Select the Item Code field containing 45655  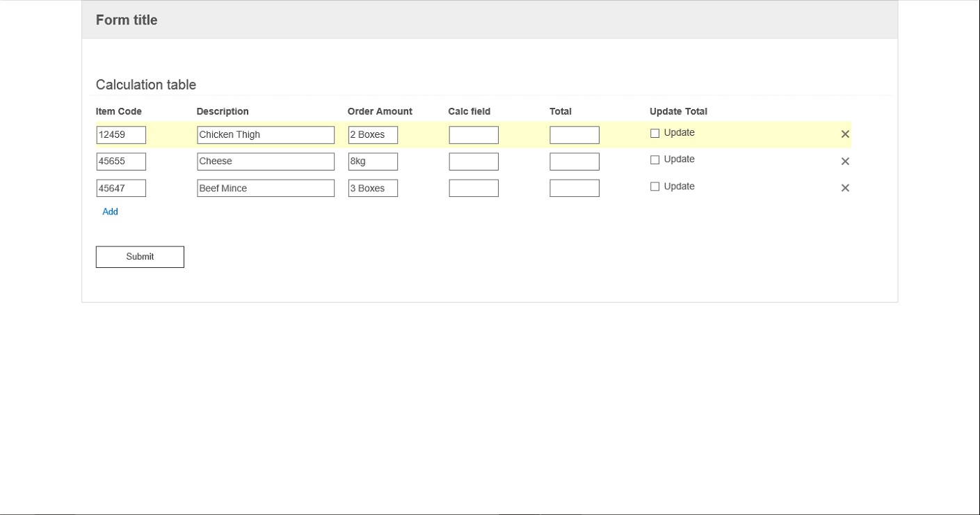point(121,161)
